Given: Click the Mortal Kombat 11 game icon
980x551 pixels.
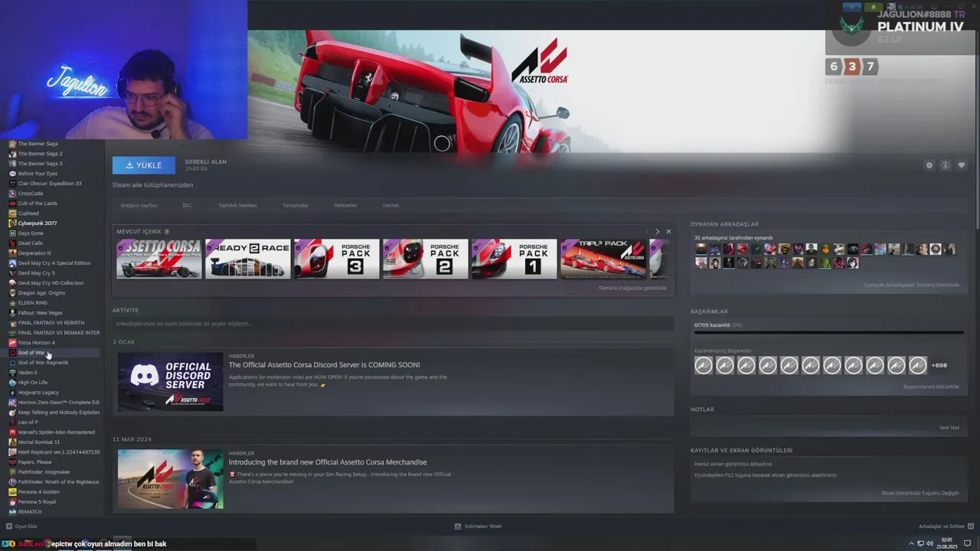Looking at the screenshot, I should tap(12, 442).
